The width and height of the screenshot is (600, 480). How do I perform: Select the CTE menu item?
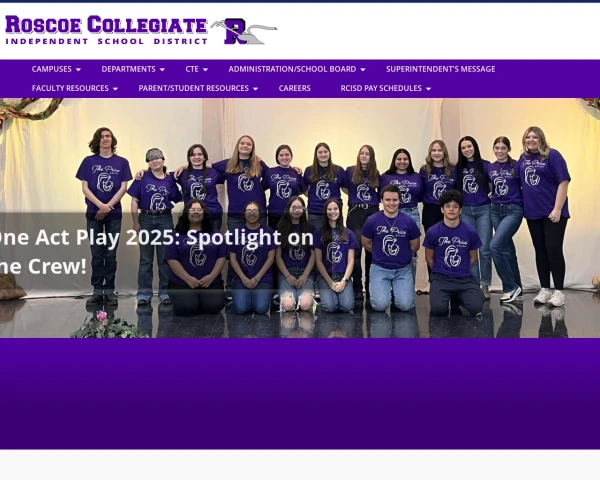tap(192, 69)
